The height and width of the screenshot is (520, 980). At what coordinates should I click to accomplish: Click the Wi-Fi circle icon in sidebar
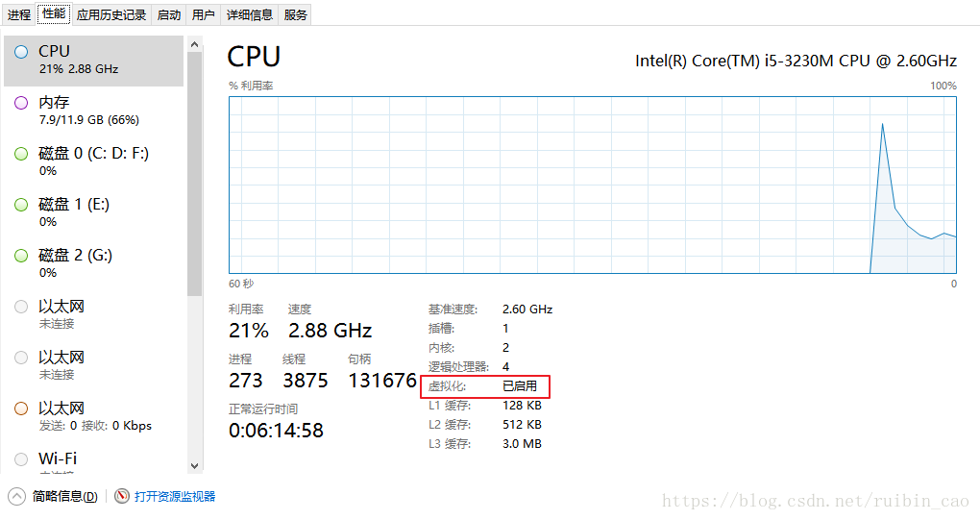coord(21,459)
